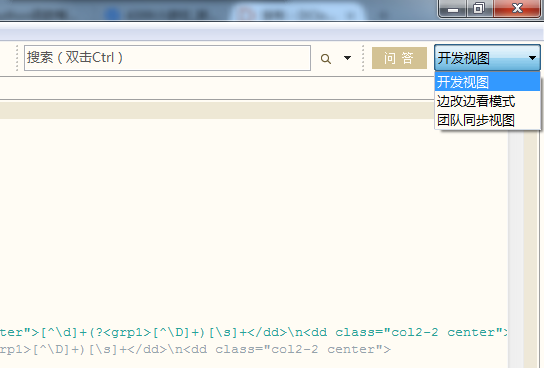Image resolution: width=544 pixels, height=368 pixels.
Task: Choose 边改边看模式 from the list
Action: [487, 101]
